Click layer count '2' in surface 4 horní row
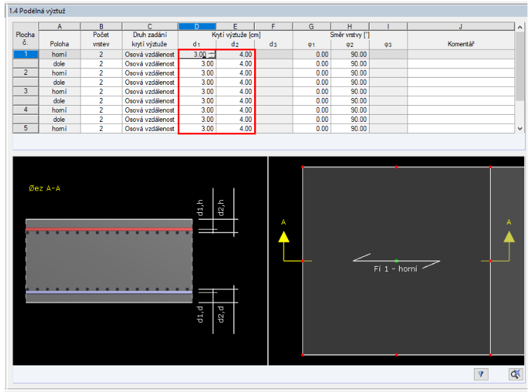The image size is (532, 392). pyautogui.click(x=101, y=110)
